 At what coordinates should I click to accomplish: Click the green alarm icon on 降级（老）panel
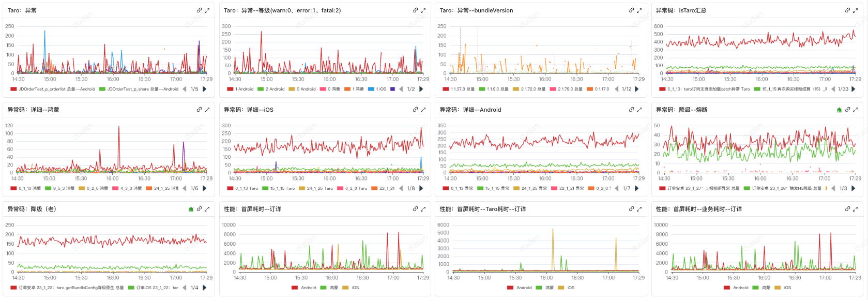click(x=191, y=209)
